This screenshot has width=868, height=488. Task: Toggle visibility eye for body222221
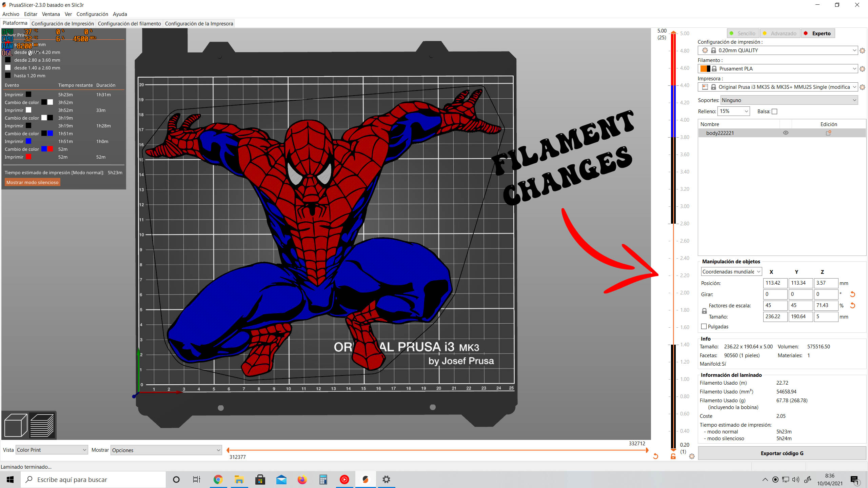click(x=786, y=133)
